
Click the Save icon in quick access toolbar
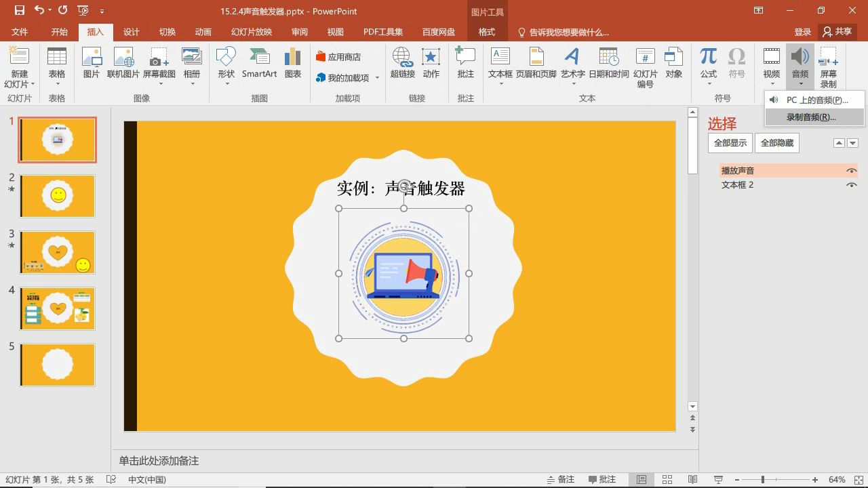tap(19, 10)
